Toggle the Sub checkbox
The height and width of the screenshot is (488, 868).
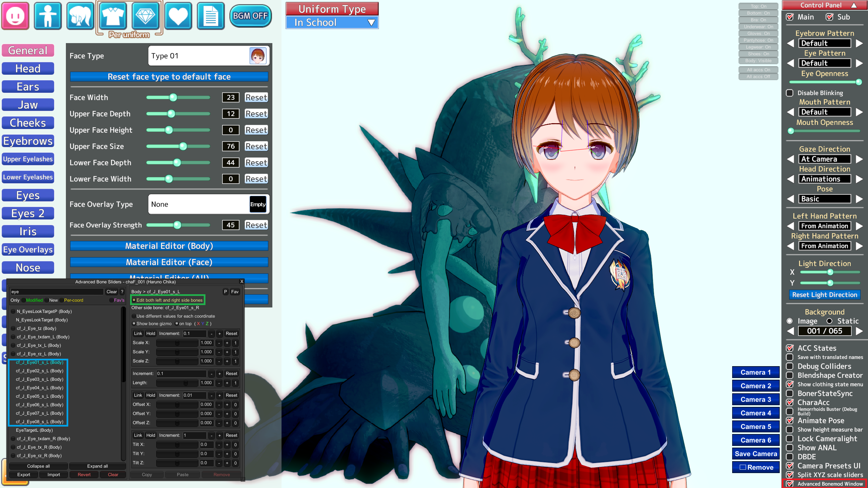point(830,17)
